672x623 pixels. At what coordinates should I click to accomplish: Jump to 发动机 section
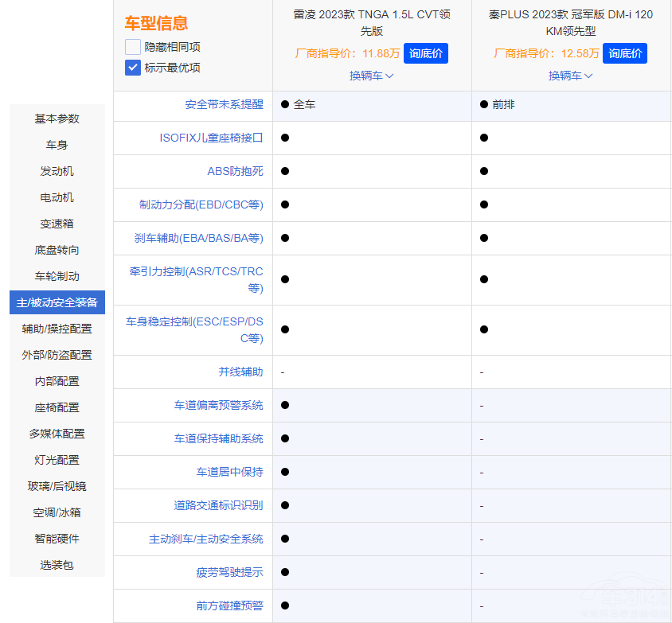click(57, 171)
